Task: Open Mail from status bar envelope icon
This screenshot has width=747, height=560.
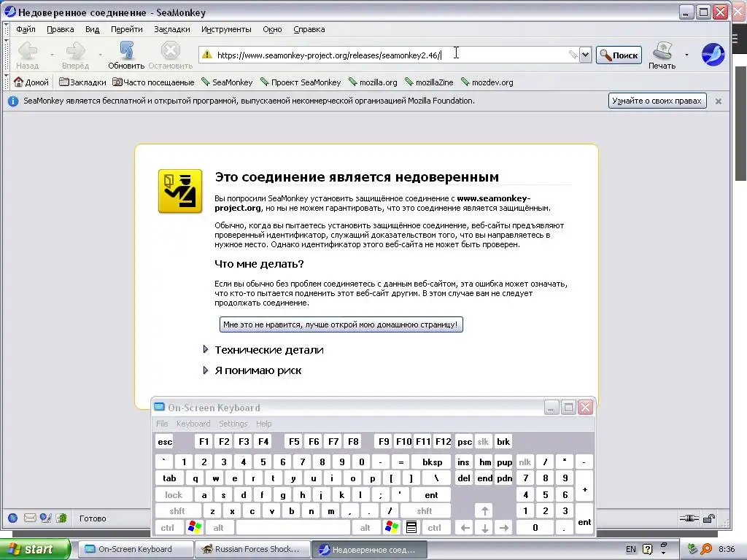Action: point(29,518)
